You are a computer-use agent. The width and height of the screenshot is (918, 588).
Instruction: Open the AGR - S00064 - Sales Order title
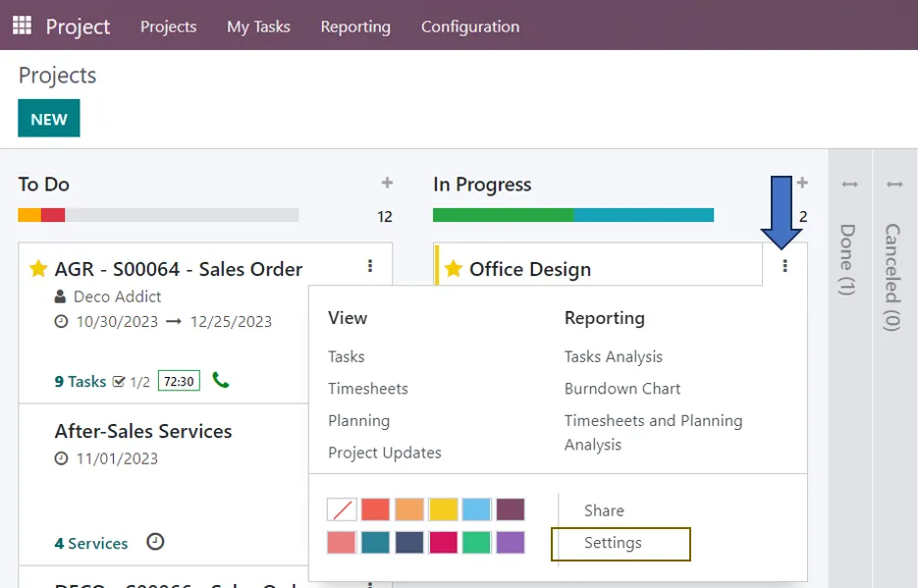tap(179, 269)
